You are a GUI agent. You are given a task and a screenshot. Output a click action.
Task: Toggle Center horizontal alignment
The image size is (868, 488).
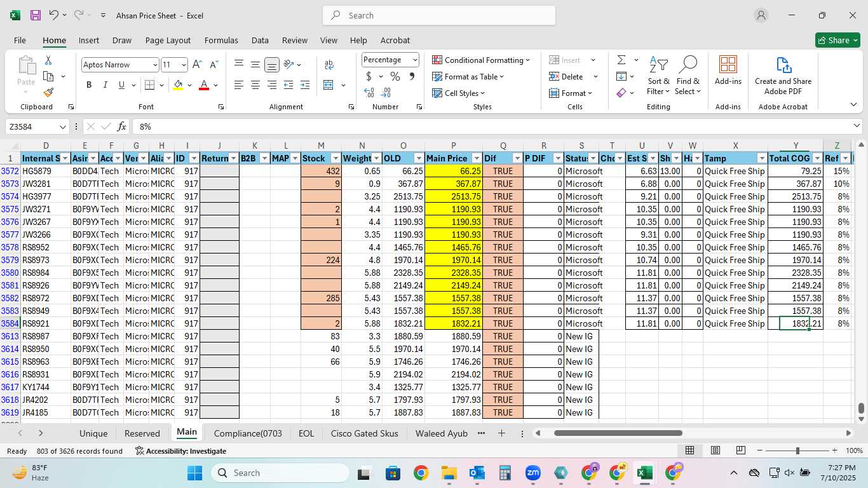pos(255,85)
